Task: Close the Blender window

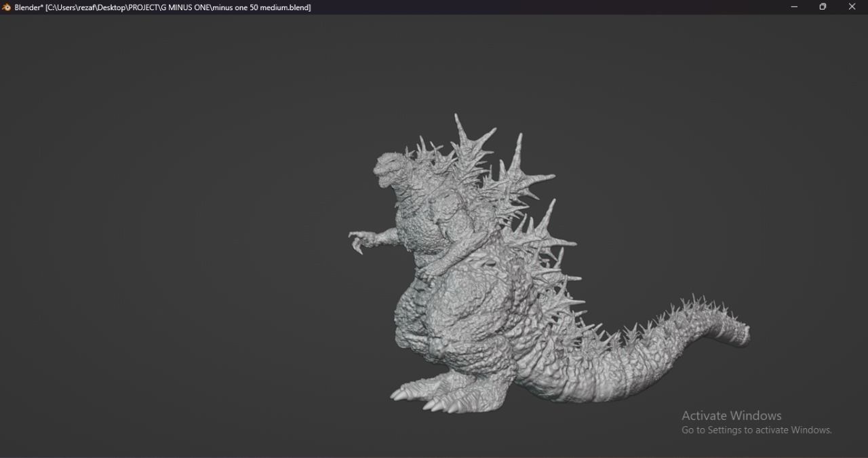Action: click(852, 7)
